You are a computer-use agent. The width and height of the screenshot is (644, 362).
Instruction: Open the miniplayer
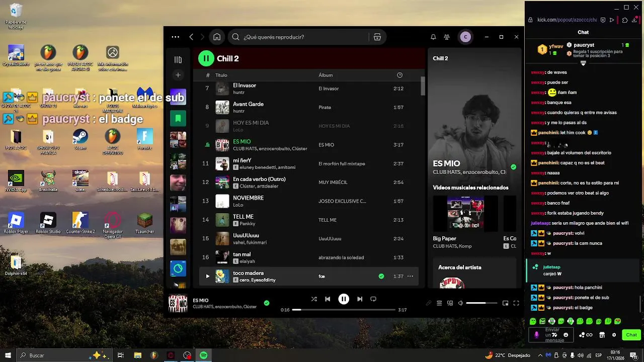click(505, 303)
